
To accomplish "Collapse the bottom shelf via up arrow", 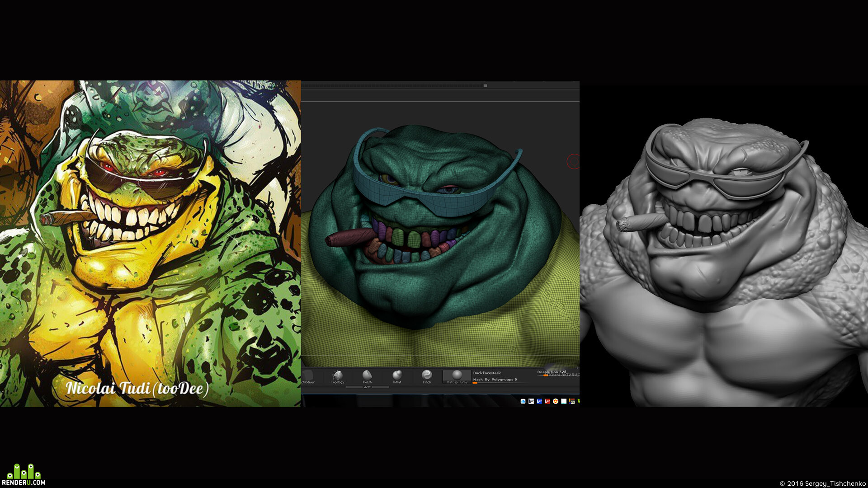I will point(365,387).
